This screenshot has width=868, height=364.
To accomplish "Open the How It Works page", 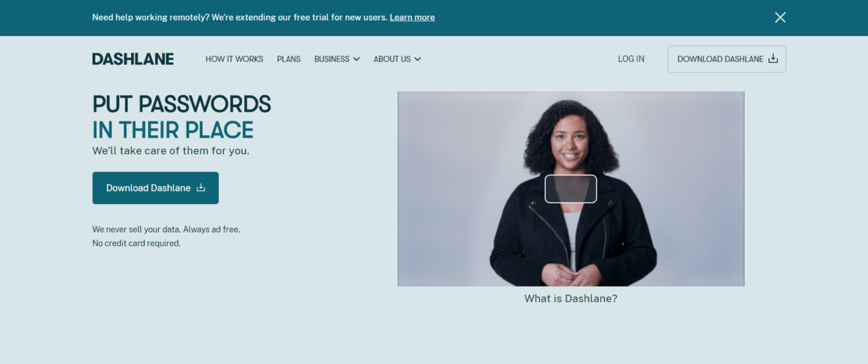I will pyautogui.click(x=234, y=59).
